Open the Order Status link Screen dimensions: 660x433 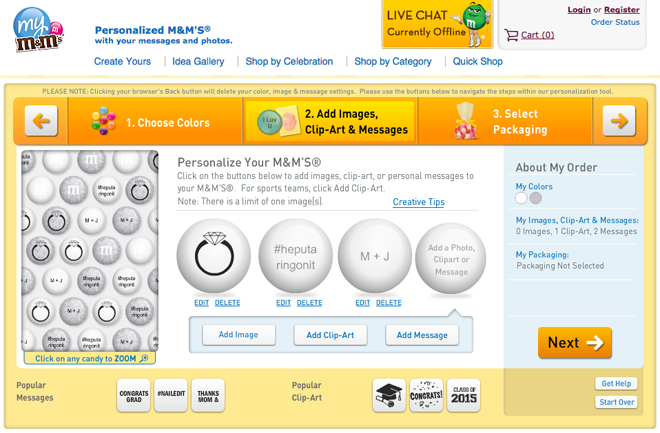615,22
